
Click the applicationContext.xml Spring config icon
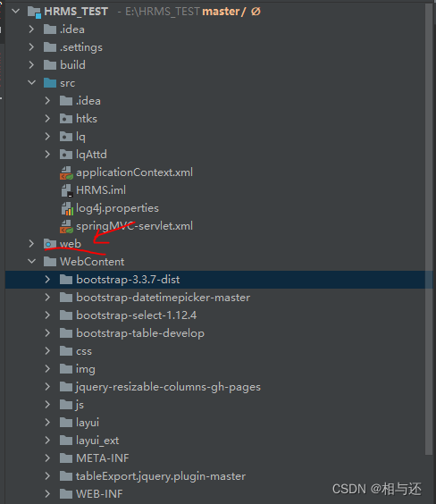pos(66,172)
